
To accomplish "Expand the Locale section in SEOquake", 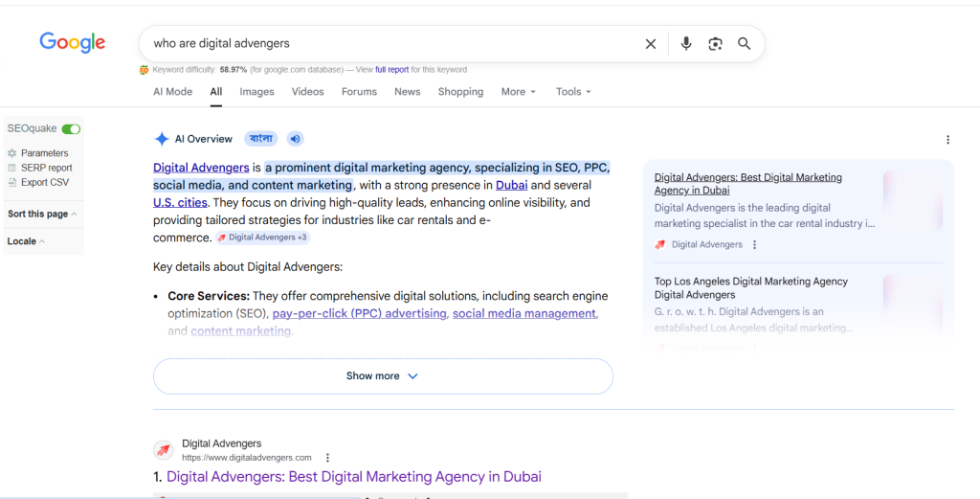I will (x=27, y=241).
